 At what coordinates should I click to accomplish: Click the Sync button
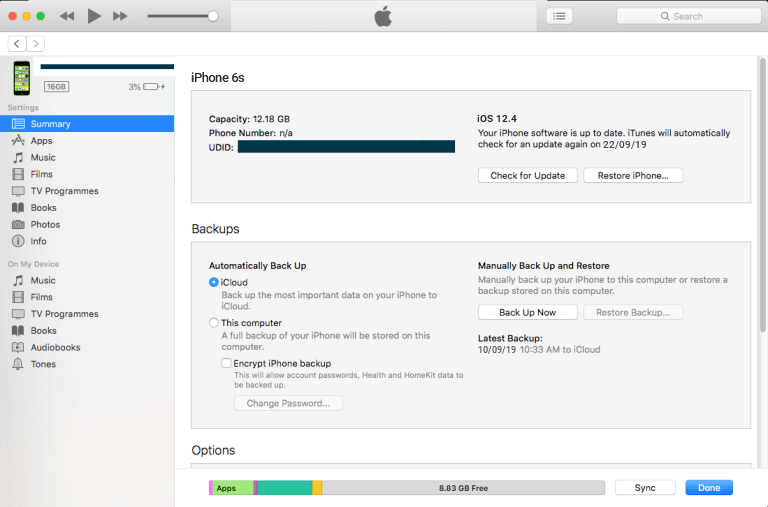(x=645, y=487)
